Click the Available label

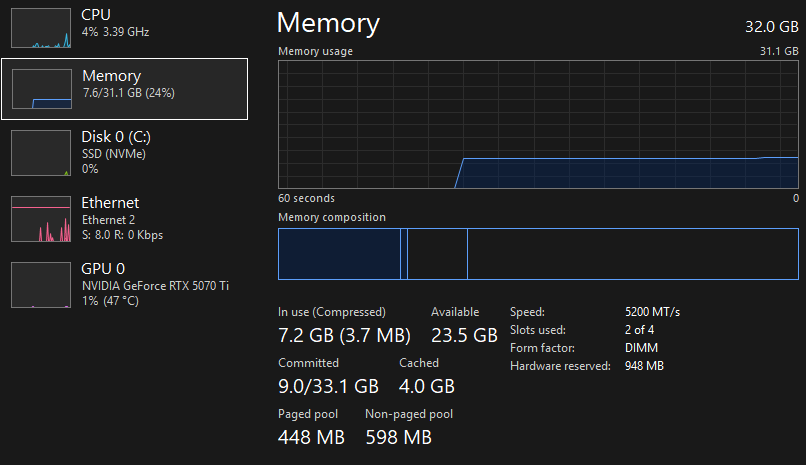pyautogui.click(x=455, y=312)
